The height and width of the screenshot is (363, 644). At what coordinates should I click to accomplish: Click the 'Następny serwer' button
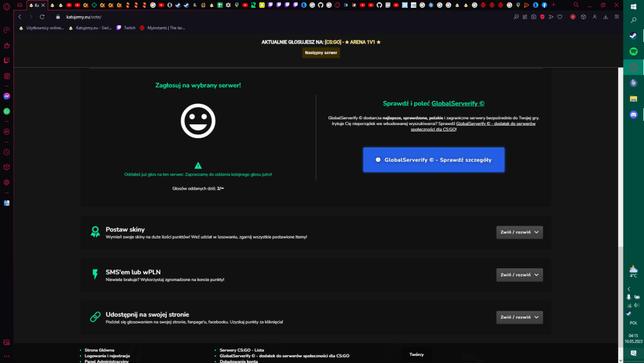point(321,53)
